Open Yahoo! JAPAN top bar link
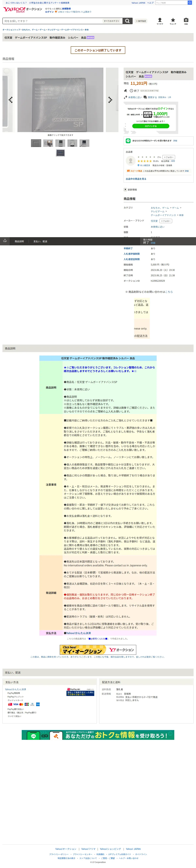Image resolution: width=196 pixels, height=868 pixels. (138, 3)
